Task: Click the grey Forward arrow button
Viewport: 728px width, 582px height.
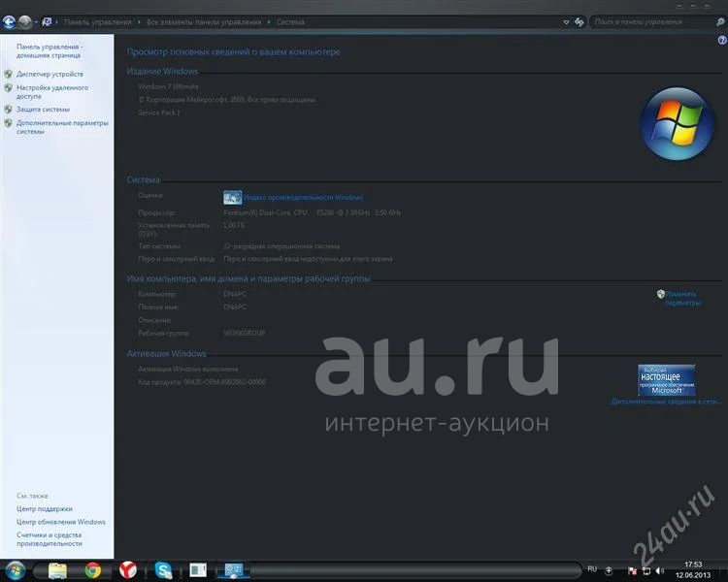Action: tap(24, 21)
